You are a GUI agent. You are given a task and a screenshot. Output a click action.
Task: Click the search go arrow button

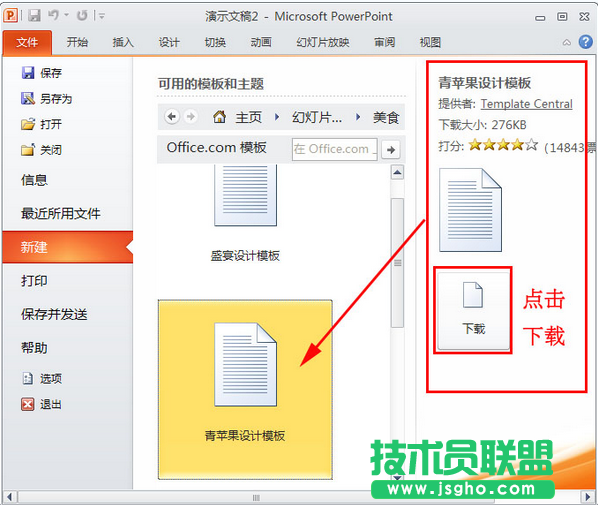point(391,150)
